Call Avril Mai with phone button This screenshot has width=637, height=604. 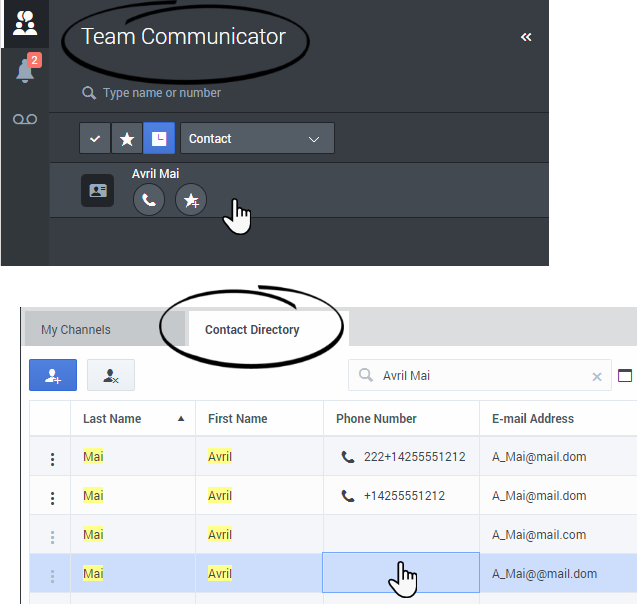149,199
